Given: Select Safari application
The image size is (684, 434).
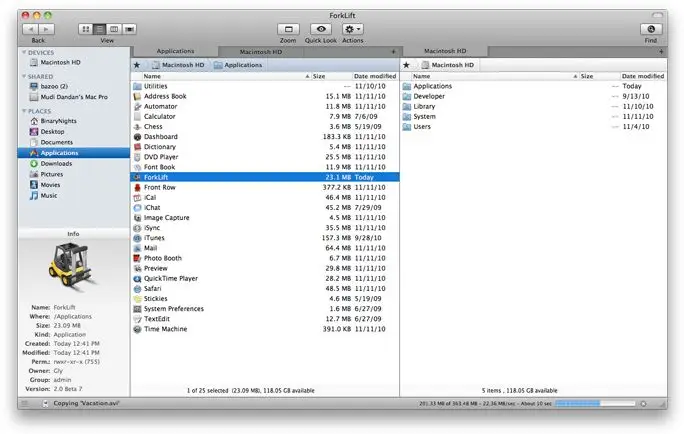Looking at the screenshot, I should [x=265, y=288].
